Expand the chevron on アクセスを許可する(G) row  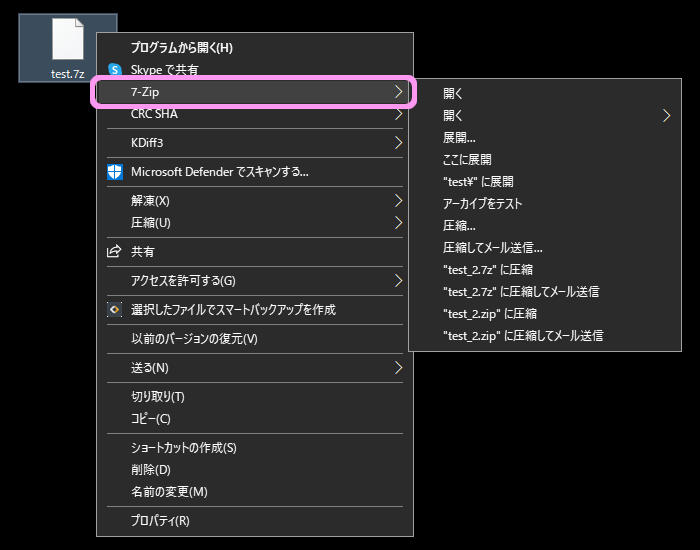coord(398,281)
